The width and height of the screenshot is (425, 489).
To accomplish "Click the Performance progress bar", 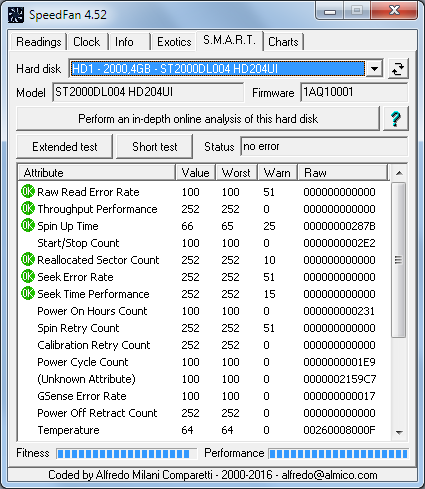I will pos(338,454).
